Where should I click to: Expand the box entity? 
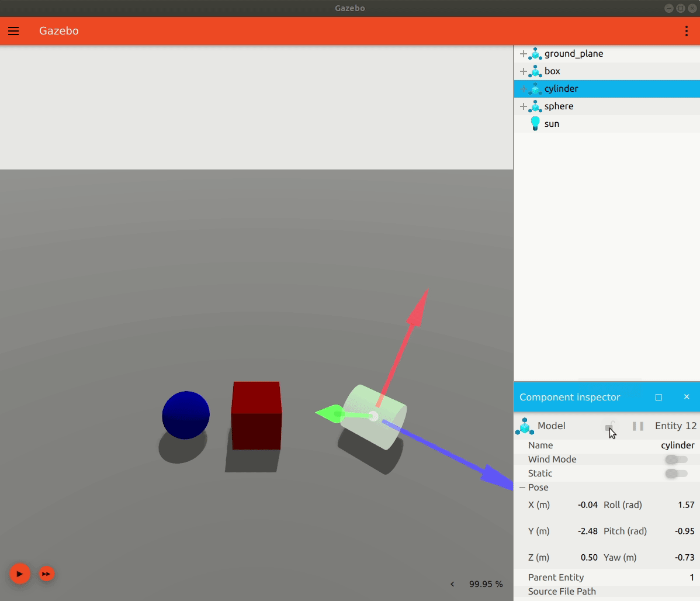523,71
